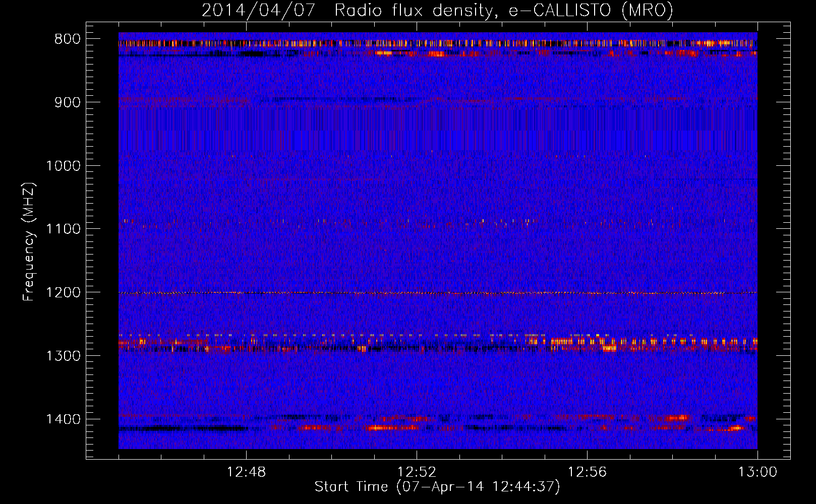
Task: Click the 1100 frequency axis label
Action: [x=63, y=229]
